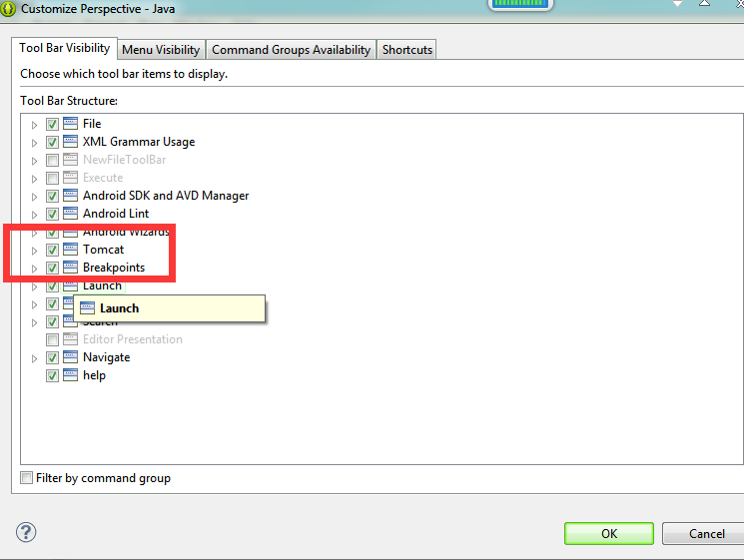Image resolution: width=744 pixels, height=560 pixels.
Task: Uncheck the Breakpoints checkbox
Action: coord(52,268)
